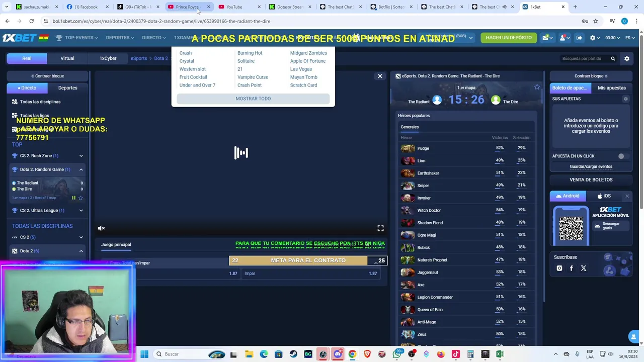Switch to the Virtual tab
644x362 pixels.
[x=67, y=58]
